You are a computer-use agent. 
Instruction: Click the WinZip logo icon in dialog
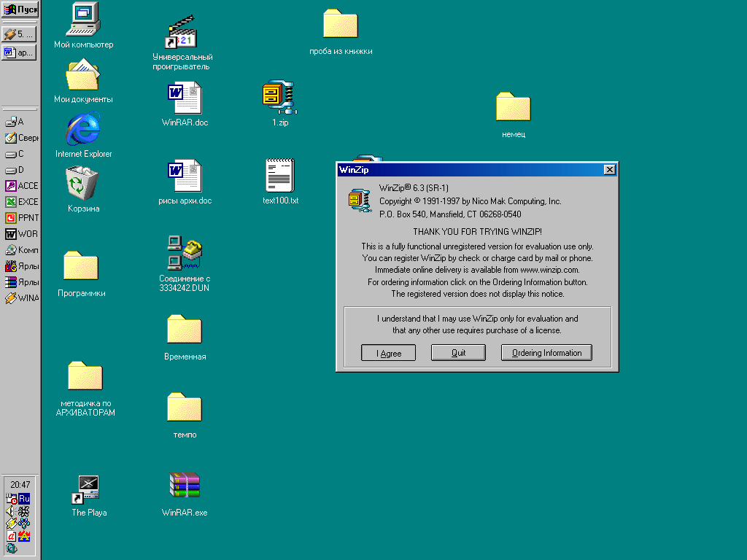coord(360,201)
